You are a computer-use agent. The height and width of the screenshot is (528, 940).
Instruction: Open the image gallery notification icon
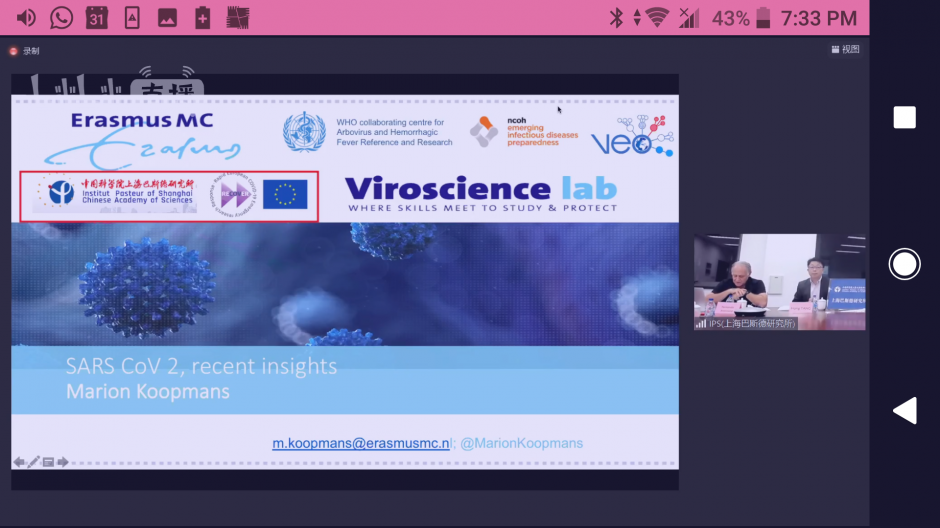(167, 18)
